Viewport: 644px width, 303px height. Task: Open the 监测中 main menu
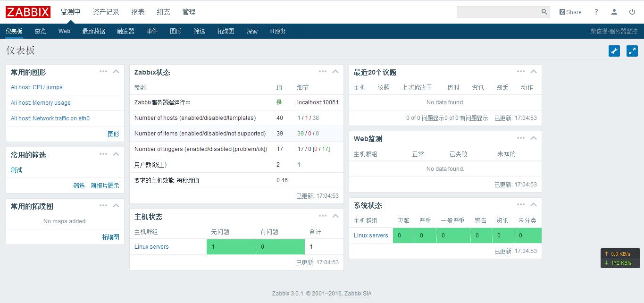[70, 12]
